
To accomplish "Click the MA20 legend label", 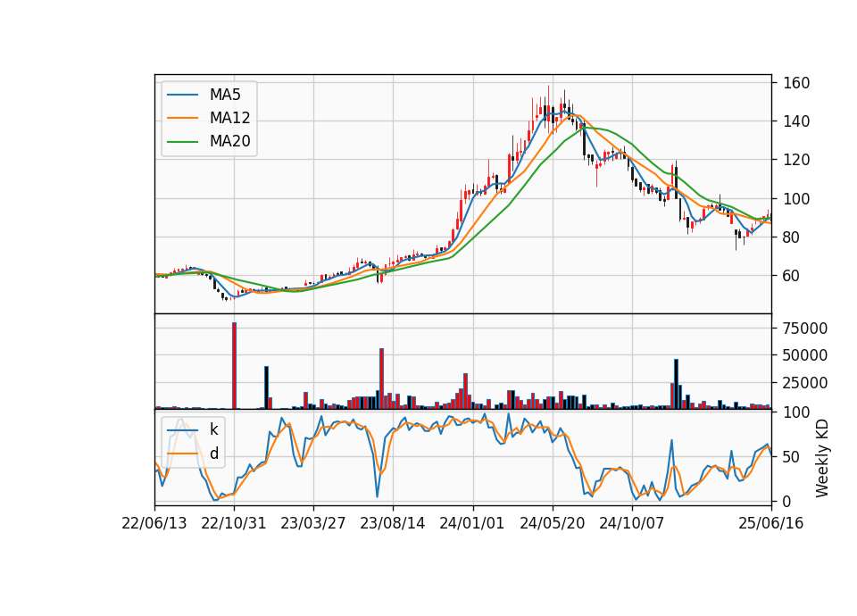I will [x=229, y=141].
